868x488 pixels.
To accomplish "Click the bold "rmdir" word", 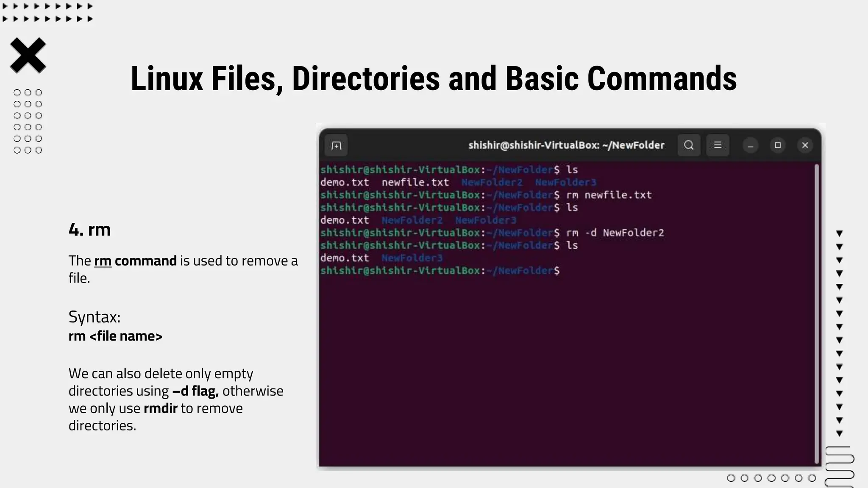I will (161, 408).
